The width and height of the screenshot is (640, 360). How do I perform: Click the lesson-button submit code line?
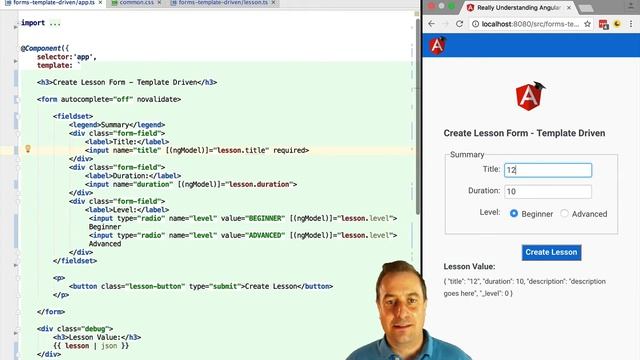[201, 286]
